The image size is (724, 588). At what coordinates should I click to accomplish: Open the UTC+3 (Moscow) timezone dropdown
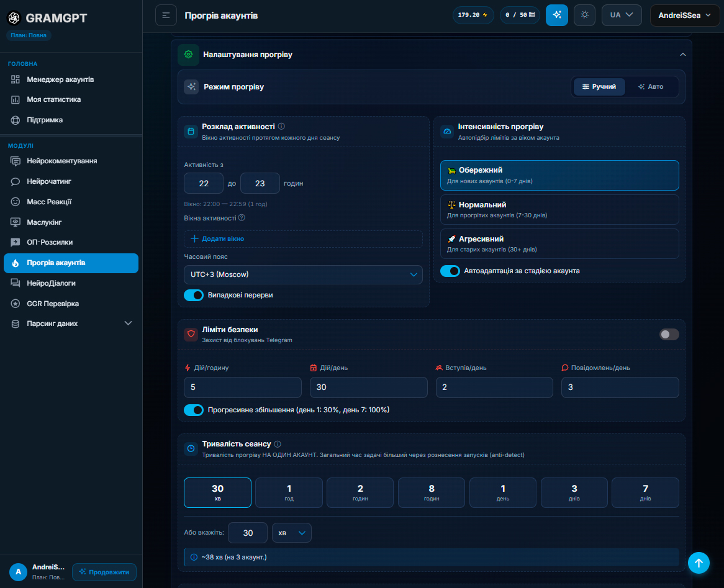pos(303,274)
